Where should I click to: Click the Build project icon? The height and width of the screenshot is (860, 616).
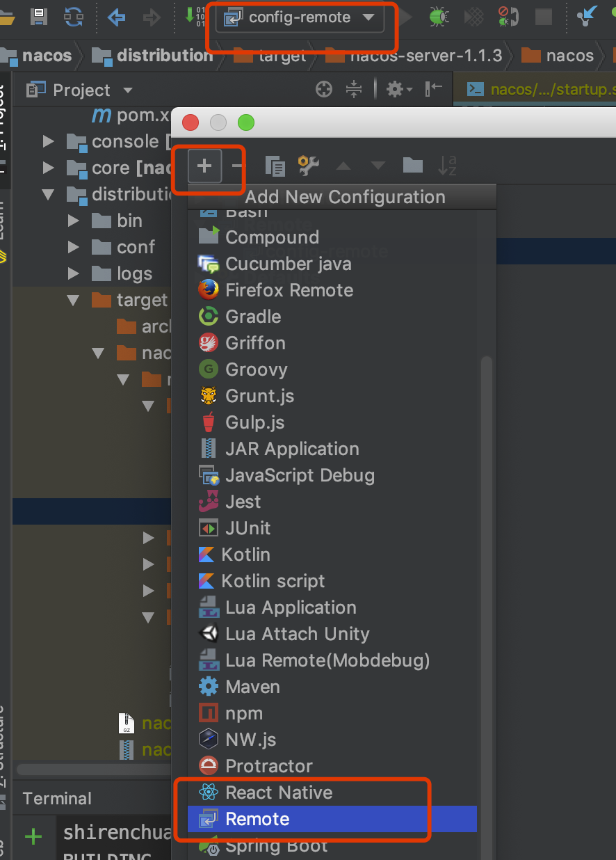point(194,15)
